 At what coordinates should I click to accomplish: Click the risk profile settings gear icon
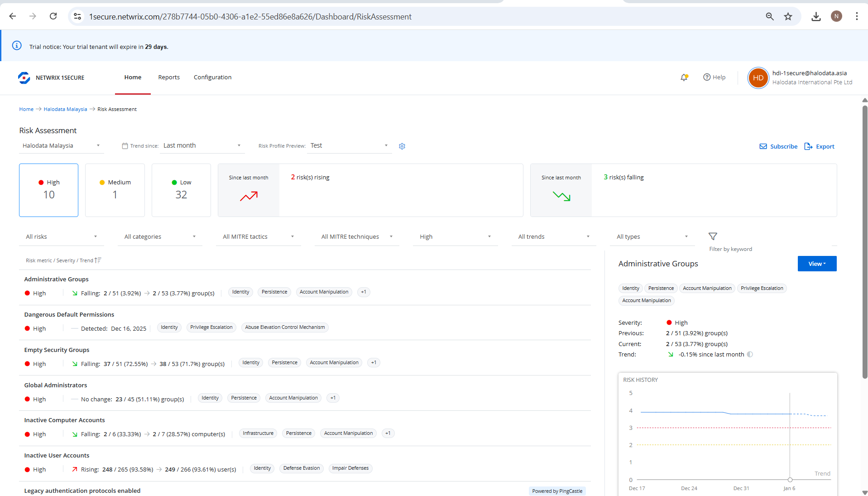[402, 146]
